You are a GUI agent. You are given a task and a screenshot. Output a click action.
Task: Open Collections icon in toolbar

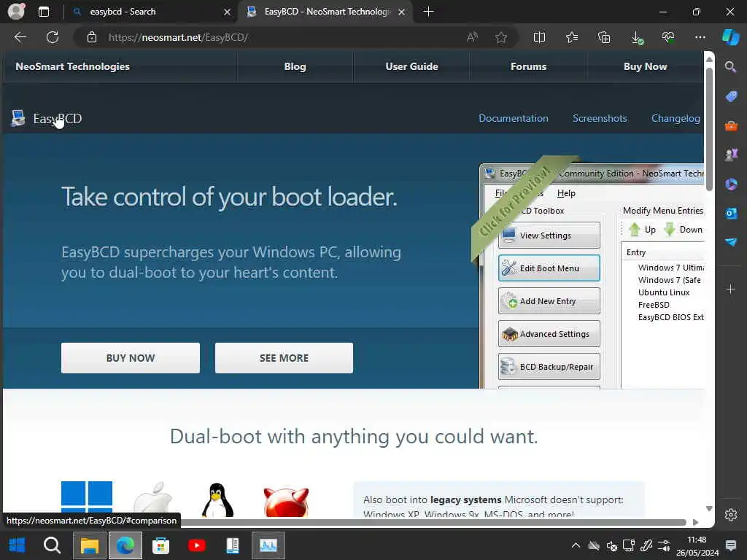point(604,37)
